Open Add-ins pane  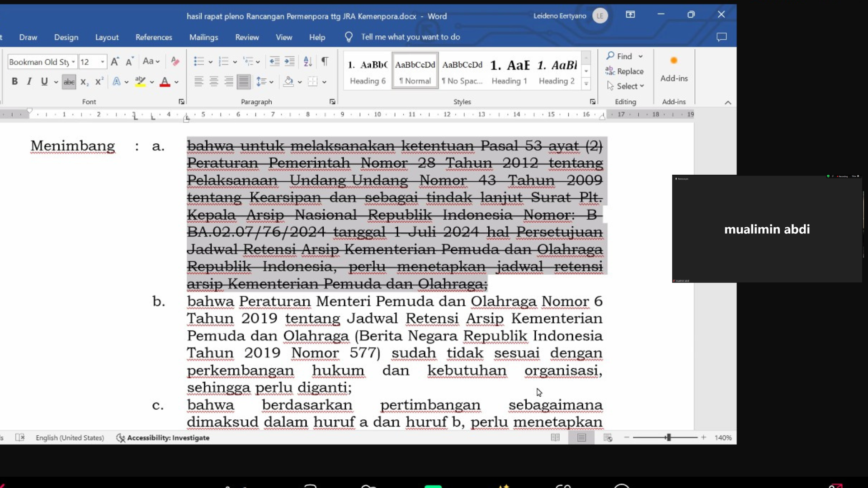[x=674, y=69]
